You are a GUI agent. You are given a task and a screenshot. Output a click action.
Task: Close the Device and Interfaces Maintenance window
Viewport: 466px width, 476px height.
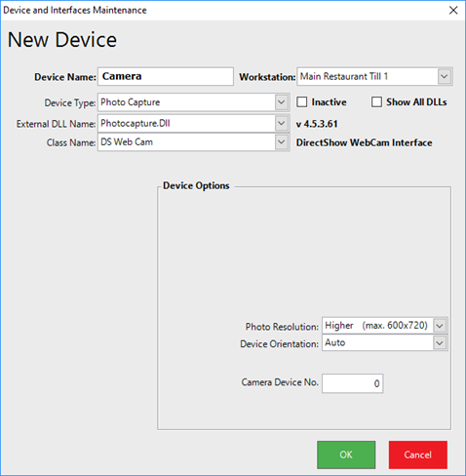453,10
